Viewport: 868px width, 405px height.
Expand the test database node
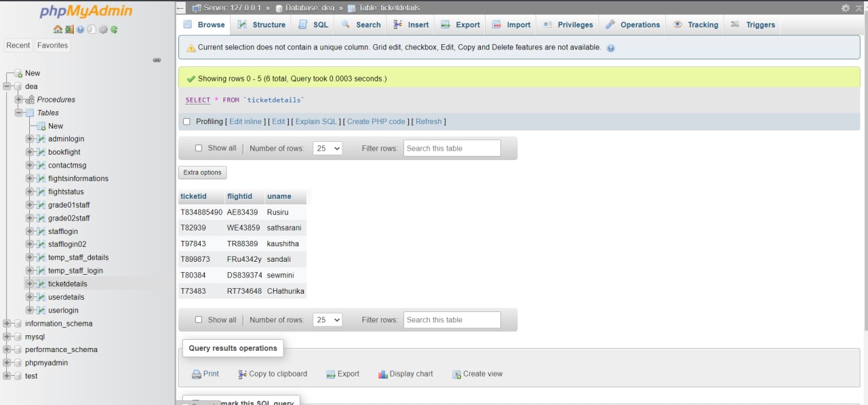coord(7,376)
